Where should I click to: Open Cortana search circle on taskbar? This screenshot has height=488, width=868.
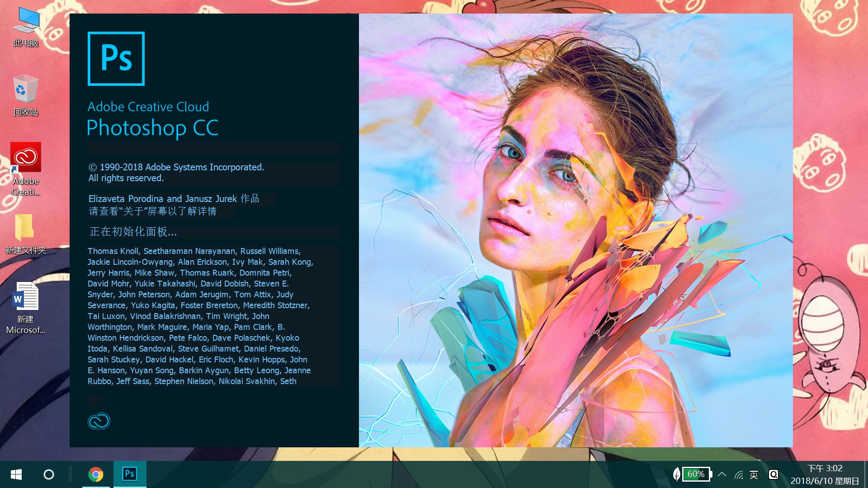coord(49,474)
